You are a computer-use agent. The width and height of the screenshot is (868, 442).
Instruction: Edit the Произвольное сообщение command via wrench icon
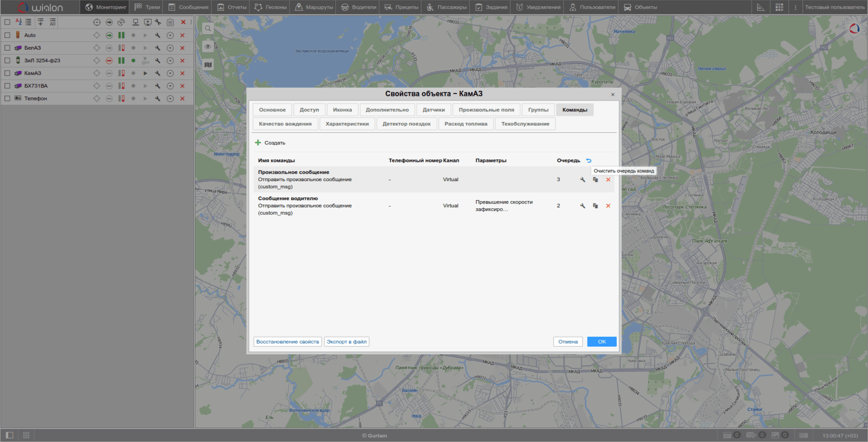[583, 180]
